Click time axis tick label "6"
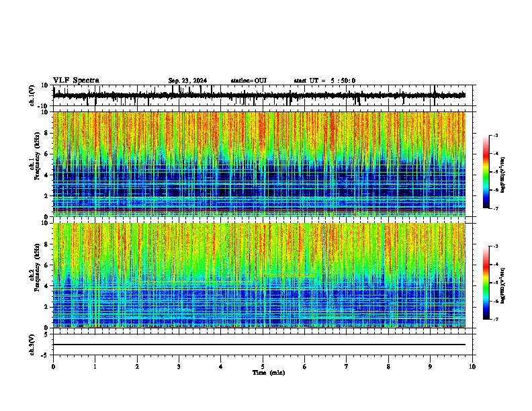This screenshot has width=532, height=411. (304, 367)
